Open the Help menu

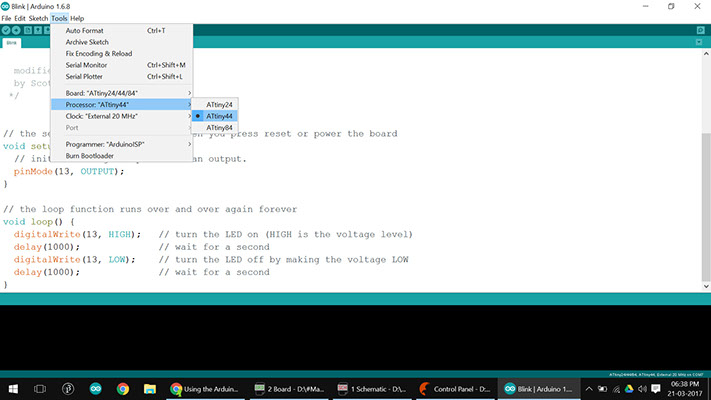[77, 19]
